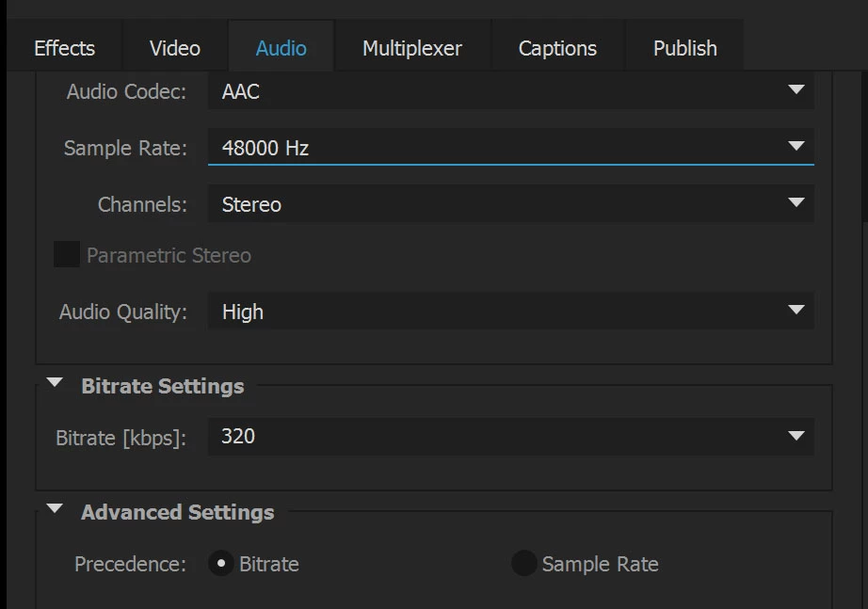This screenshot has width=868, height=609.
Task: Open the Sample Rate dropdown
Action: [x=508, y=148]
